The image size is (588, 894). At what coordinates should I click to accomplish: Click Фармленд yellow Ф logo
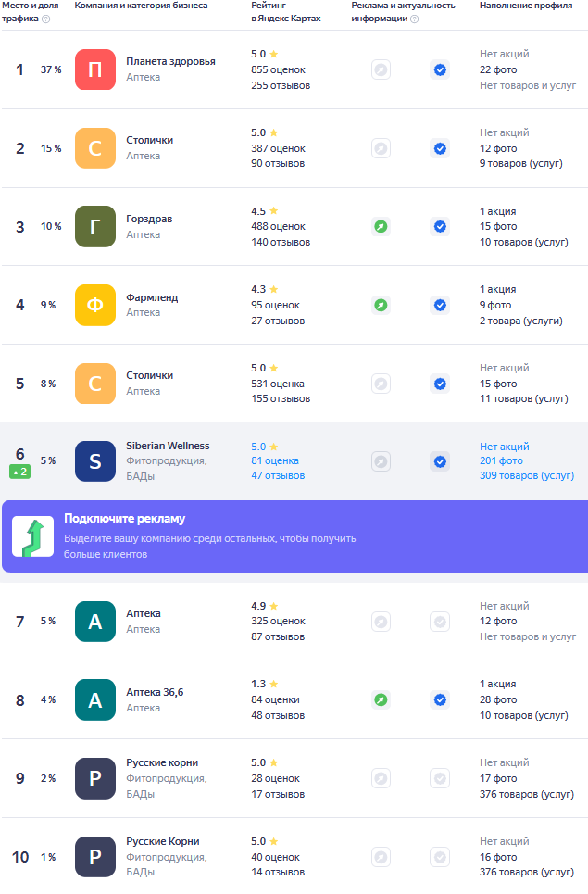click(x=95, y=305)
